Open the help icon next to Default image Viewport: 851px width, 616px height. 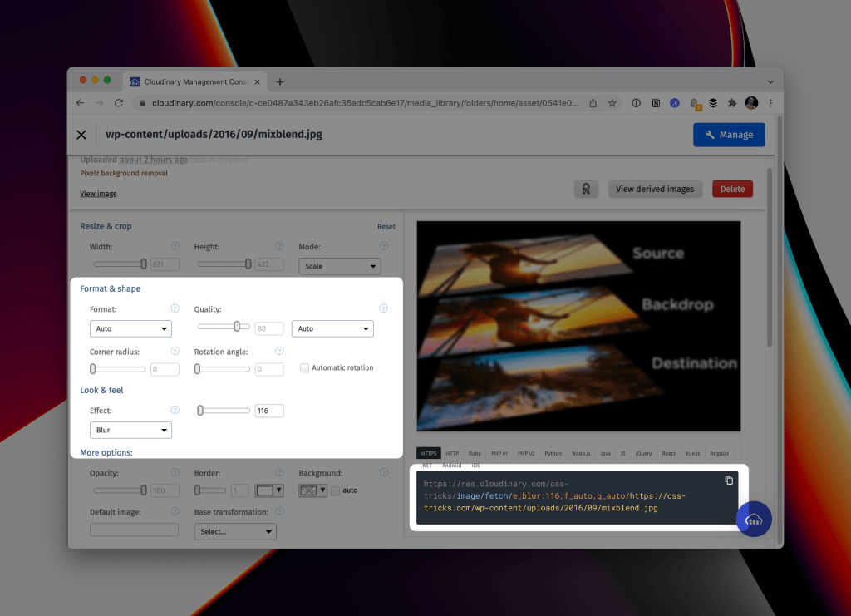pos(175,512)
